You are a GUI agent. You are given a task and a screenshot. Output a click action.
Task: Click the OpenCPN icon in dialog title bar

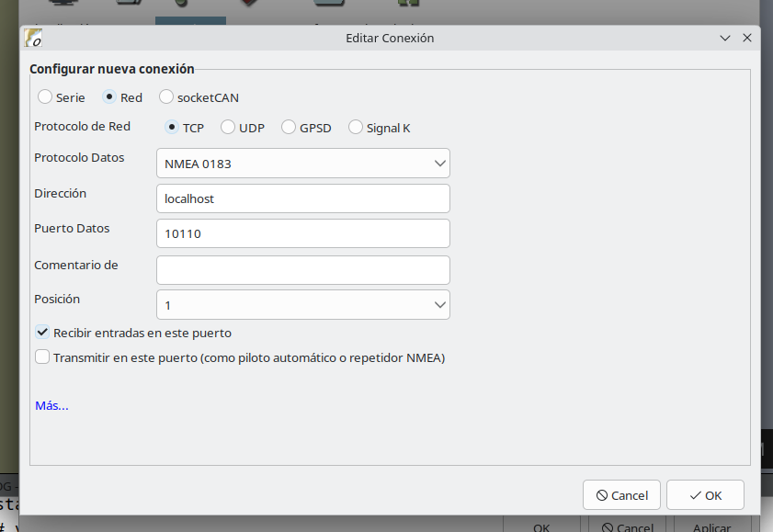[x=34, y=39]
